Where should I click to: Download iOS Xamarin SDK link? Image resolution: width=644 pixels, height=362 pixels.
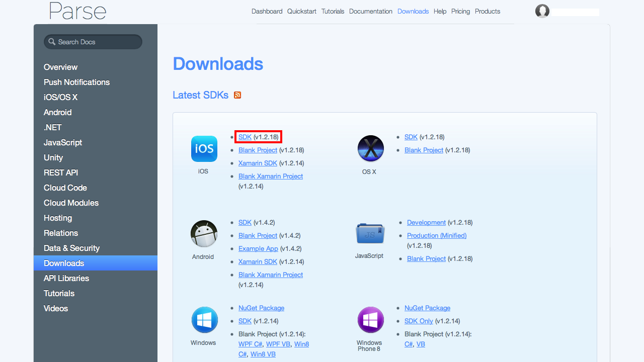(x=258, y=163)
